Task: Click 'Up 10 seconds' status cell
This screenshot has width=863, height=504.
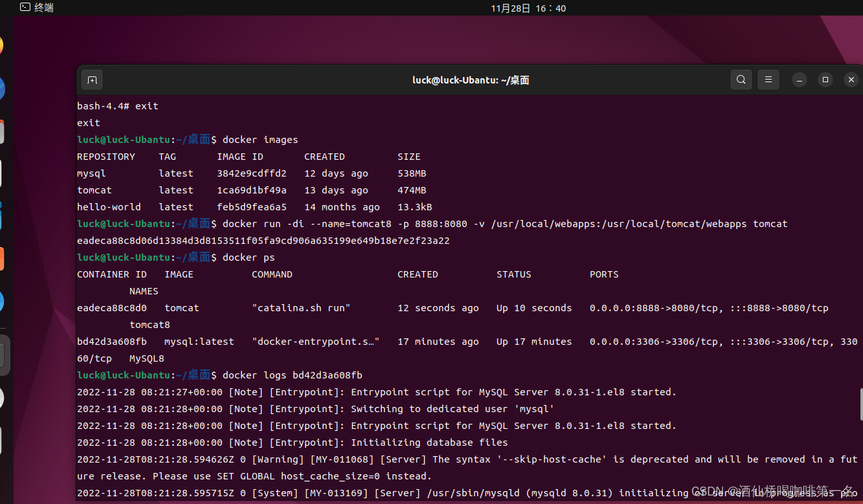Action: pos(534,308)
